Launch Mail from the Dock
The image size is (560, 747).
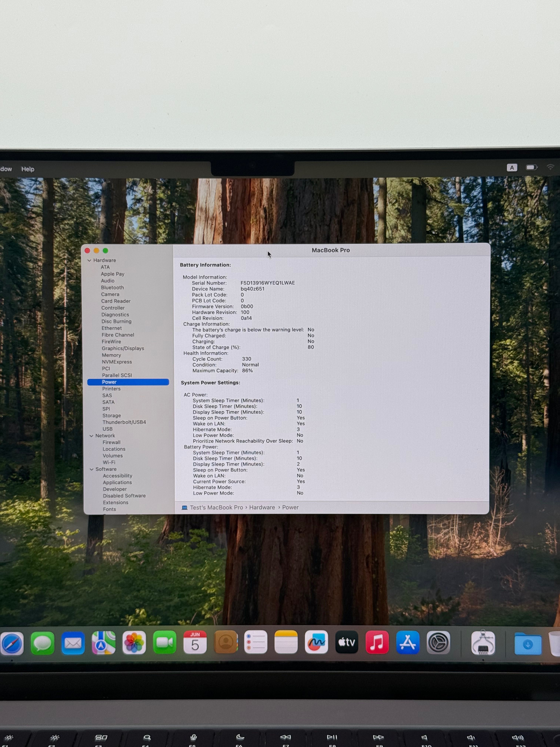(73, 643)
